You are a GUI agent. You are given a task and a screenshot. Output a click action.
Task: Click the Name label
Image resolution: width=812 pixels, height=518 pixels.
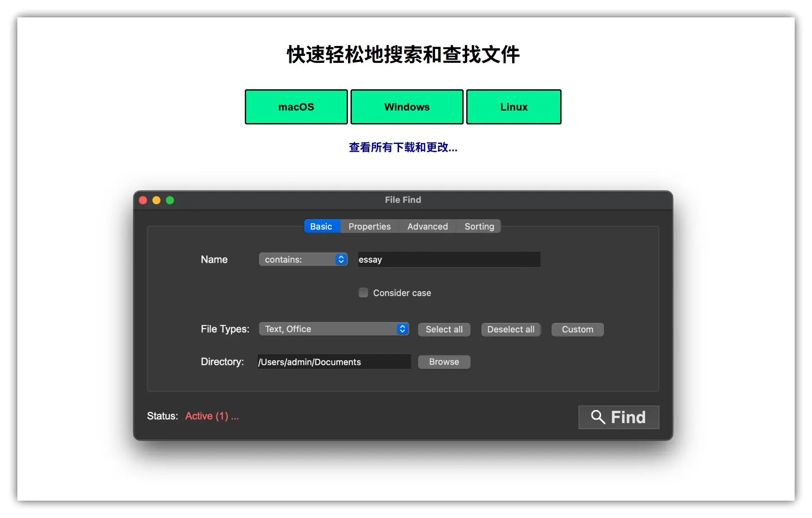pos(214,259)
